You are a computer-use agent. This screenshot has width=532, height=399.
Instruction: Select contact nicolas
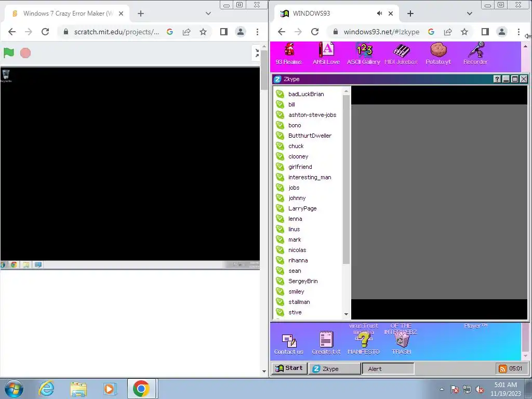297,250
